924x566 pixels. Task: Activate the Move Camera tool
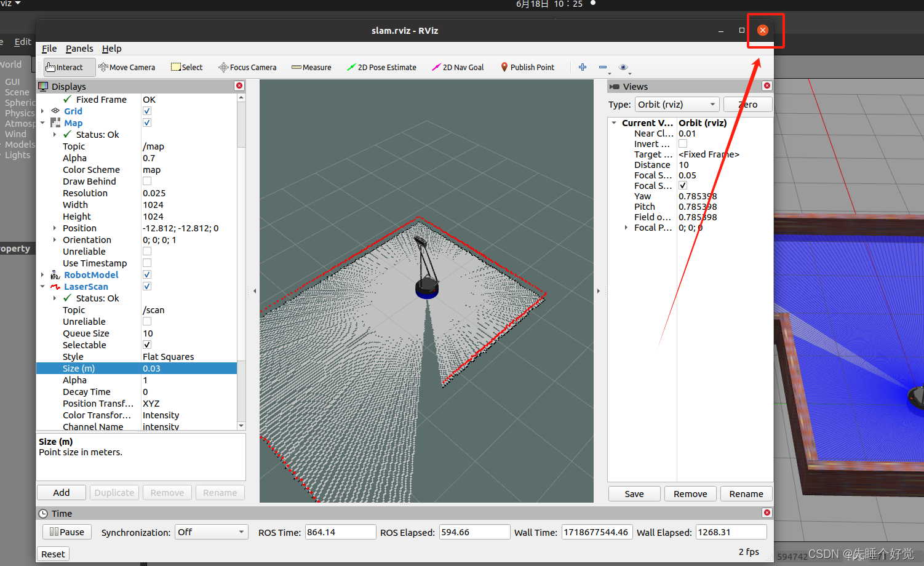[127, 67]
